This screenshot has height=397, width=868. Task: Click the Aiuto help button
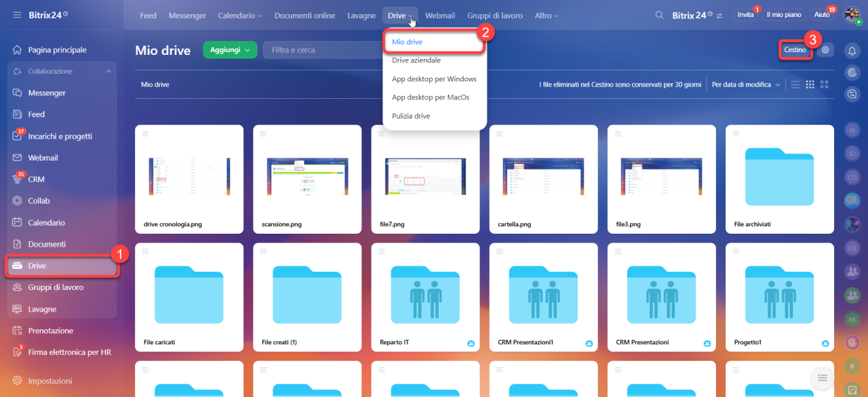822,14
